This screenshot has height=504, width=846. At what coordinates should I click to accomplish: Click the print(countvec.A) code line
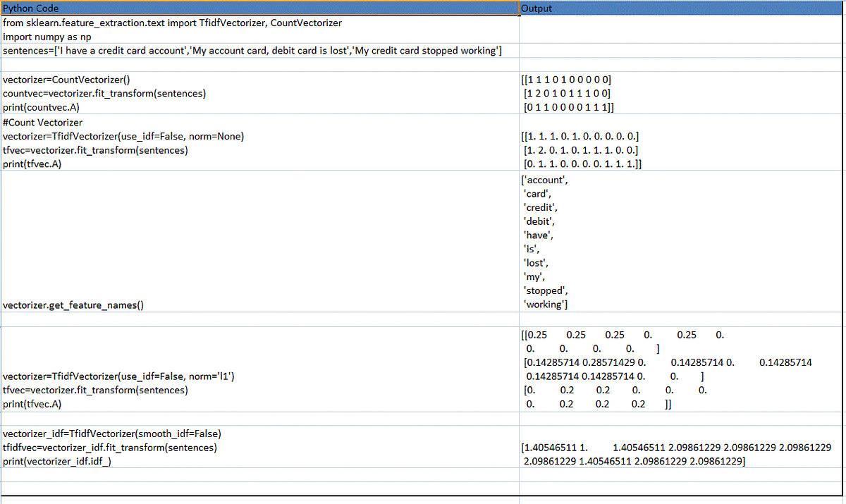click(x=44, y=107)
